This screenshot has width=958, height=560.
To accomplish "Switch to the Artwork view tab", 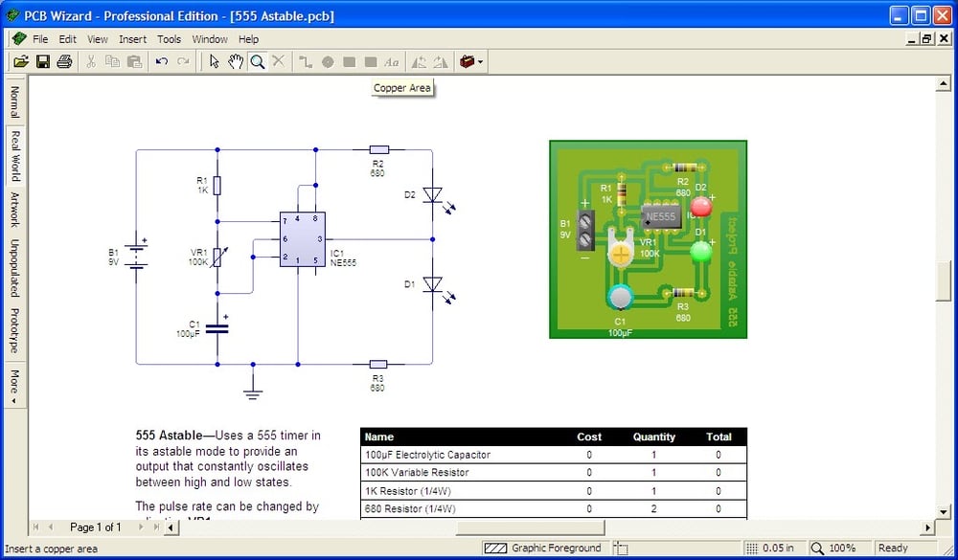I will [14, 209].
